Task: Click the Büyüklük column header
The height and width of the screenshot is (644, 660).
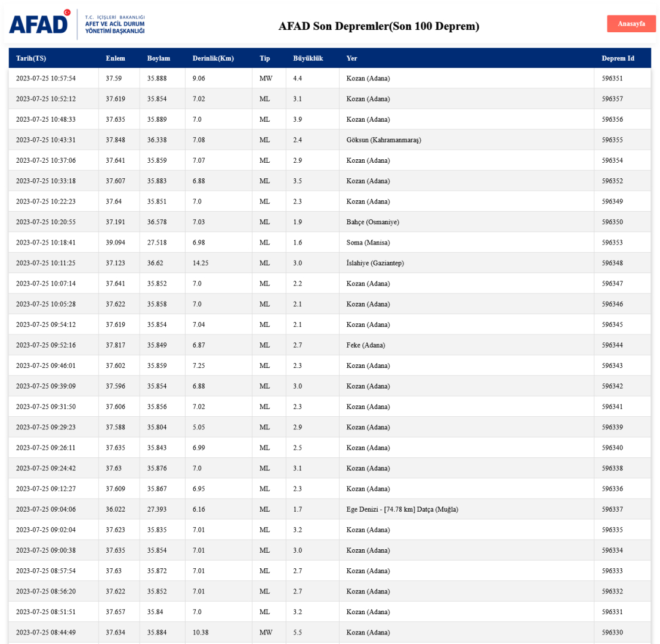Action: pyautogui.click(x=308, y=58)
